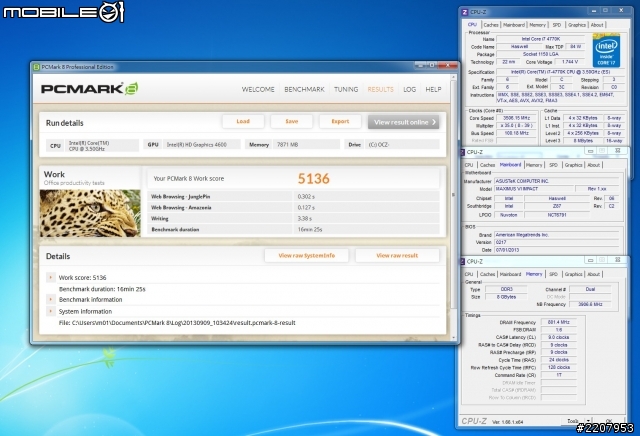Select SPD tab in CPU-Z Processor window
640x436 pixels.
click(x=557, y=25)
